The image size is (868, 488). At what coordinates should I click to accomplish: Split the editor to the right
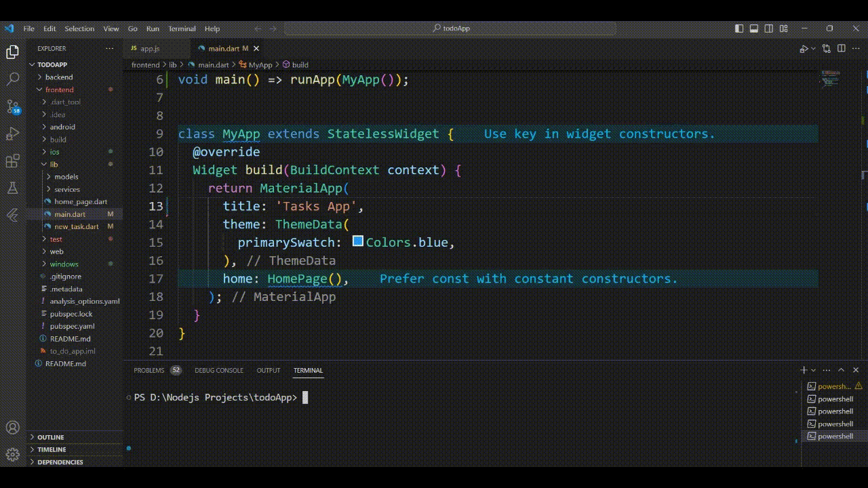point(842,49)
